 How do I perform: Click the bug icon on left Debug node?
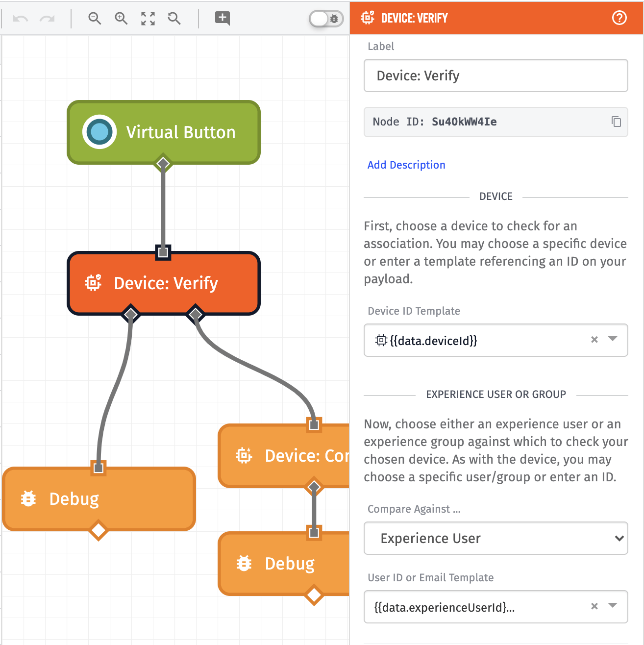(x=28, y=498)
